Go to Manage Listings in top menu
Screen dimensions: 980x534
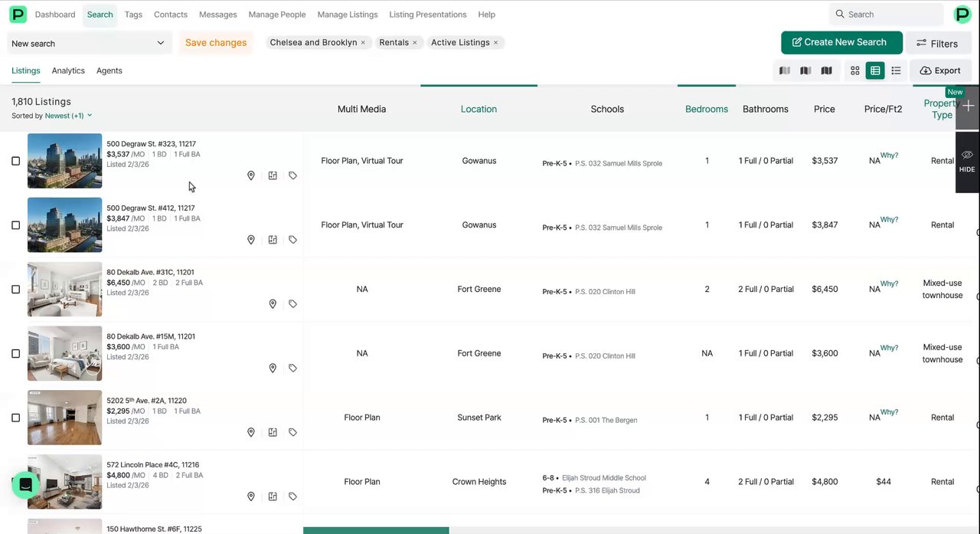[x=348, y=15]
